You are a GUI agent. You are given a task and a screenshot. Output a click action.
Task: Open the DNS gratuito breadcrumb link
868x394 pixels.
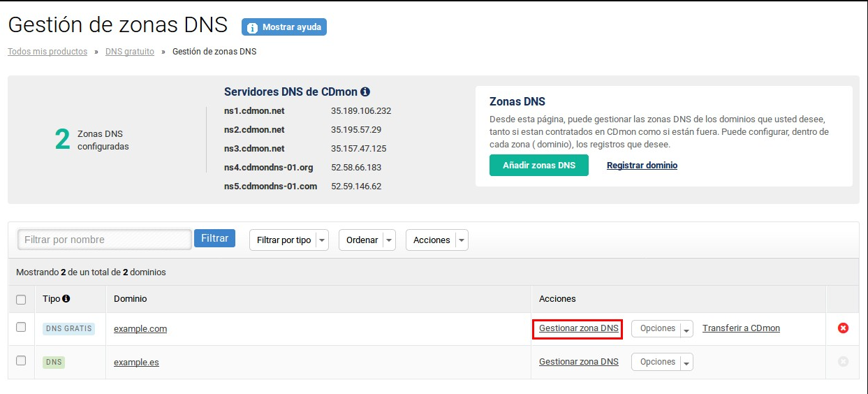click(130, 52)
